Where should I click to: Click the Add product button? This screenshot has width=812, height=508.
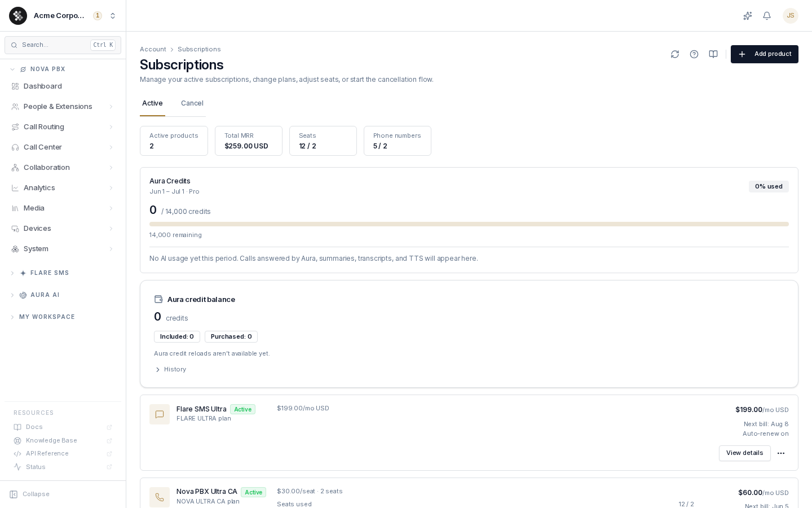coord(765,54)
